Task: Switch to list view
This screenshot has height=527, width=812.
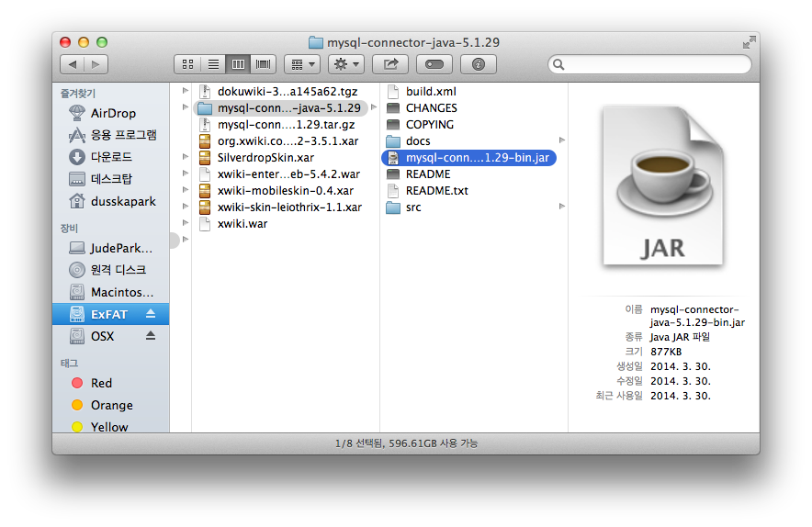Action: click(x=213, y=64)
